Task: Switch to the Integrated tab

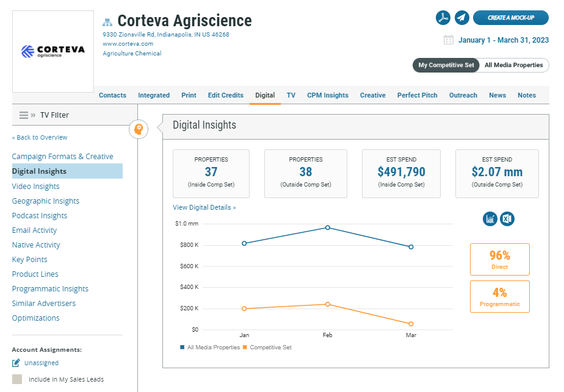Action: tap(154, 95)
